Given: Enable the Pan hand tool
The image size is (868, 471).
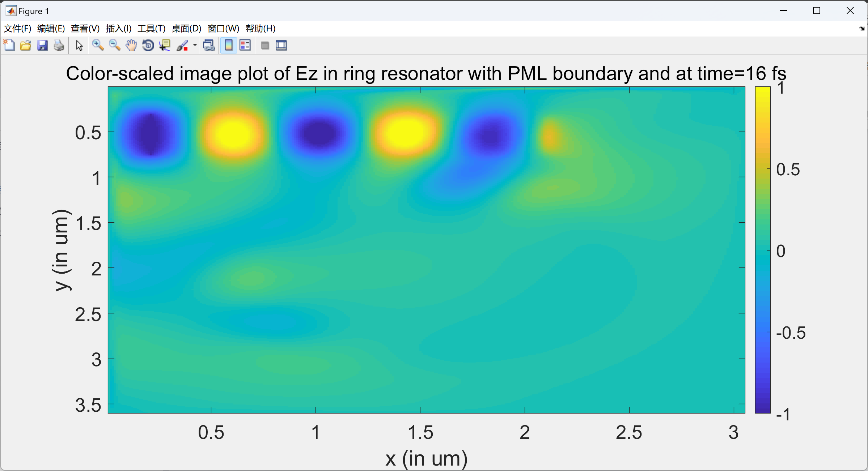Looking at the screenshot, I should click(x=131, y=46).
